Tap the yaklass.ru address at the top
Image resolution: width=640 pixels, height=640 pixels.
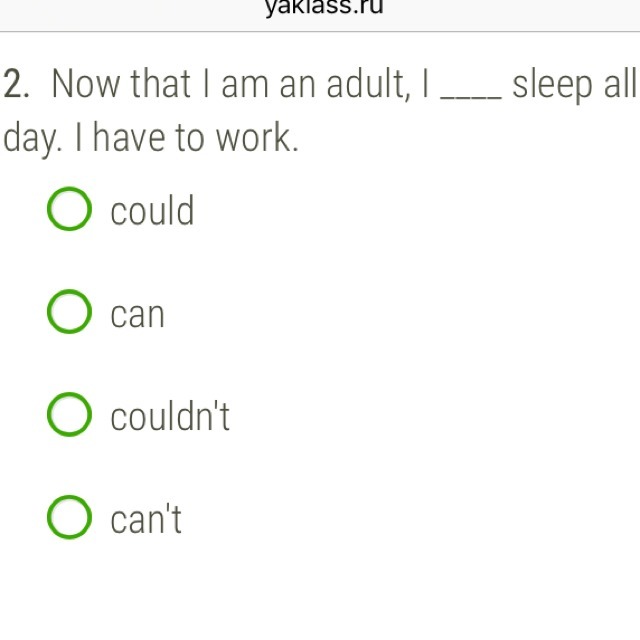324,8
